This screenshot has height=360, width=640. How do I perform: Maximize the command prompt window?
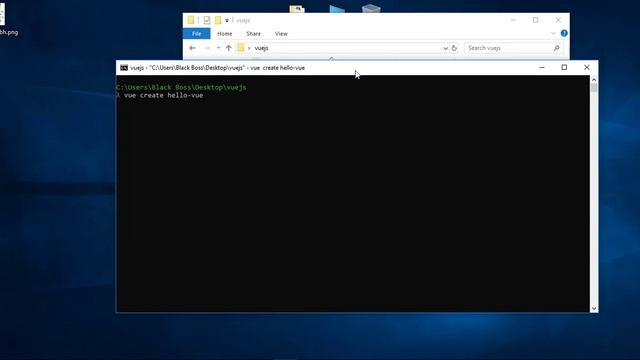pyautogui.click(x=564, y=67)
